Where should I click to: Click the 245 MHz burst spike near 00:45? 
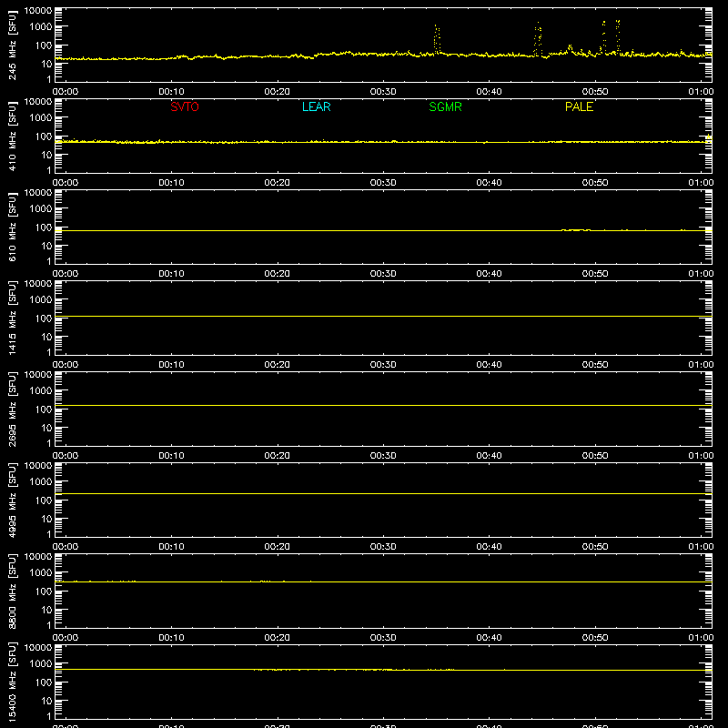click(x=538, y=39)
